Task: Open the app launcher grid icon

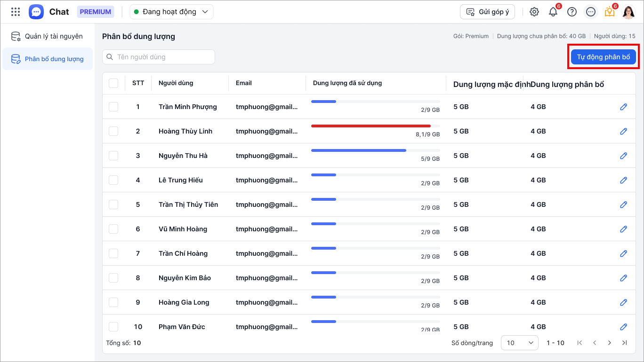Action: coord(16,12)
